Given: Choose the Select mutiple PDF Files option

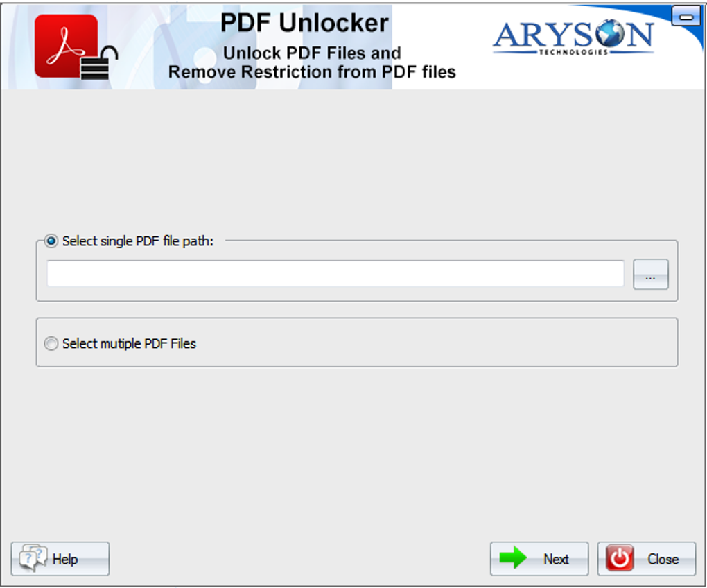Looking at the screenshot, I should [x=51, y=344].
